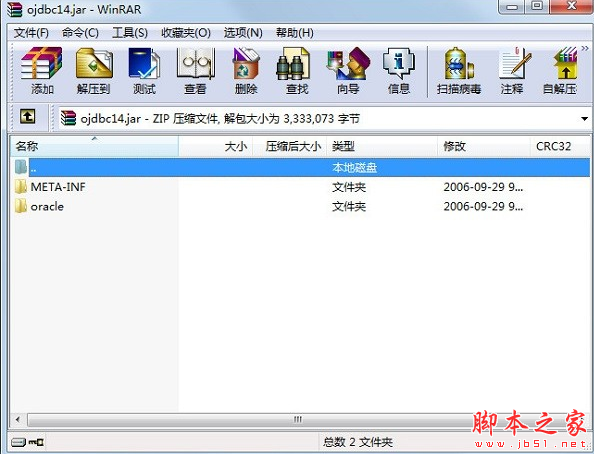Select the parent directory '..' row
Screen dimensions: 594x454
coord(302,167)
